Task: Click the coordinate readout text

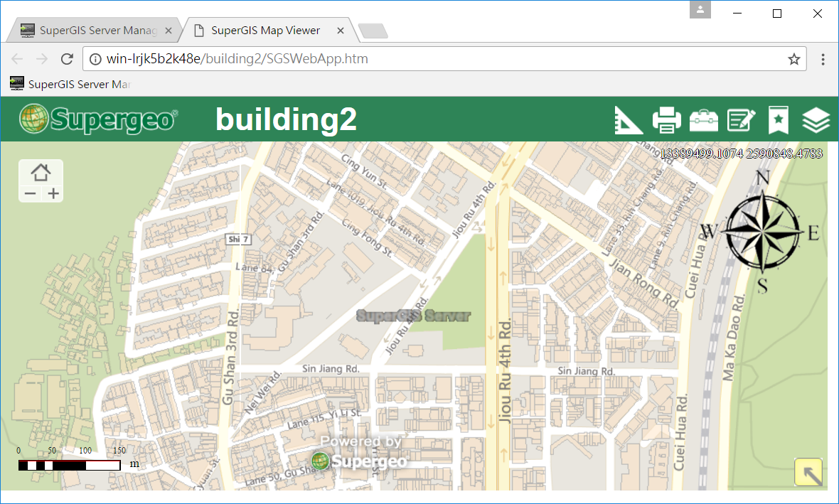Action: coord(741,154)
